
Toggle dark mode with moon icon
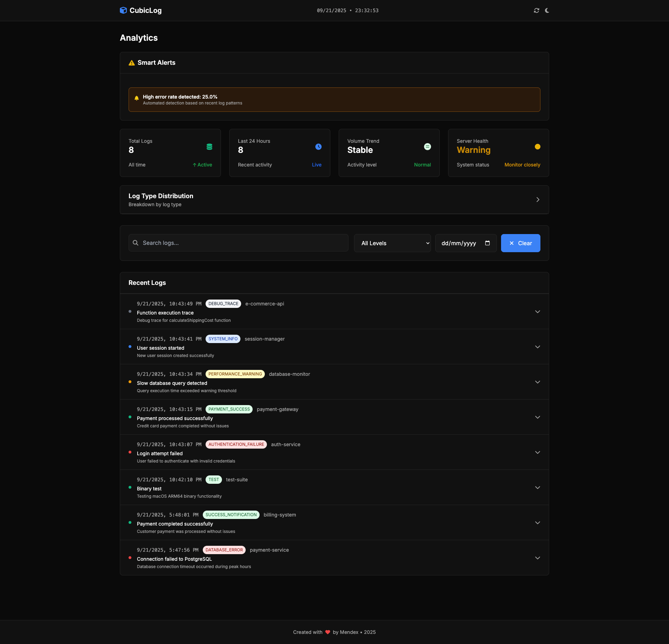point(547,10)
